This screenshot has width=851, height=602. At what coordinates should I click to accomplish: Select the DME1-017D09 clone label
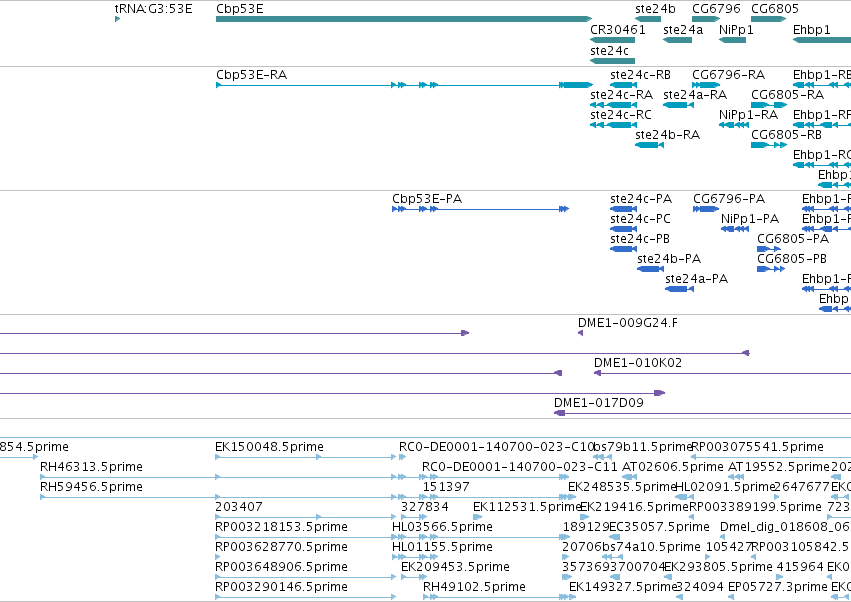(x=599, y=403)
